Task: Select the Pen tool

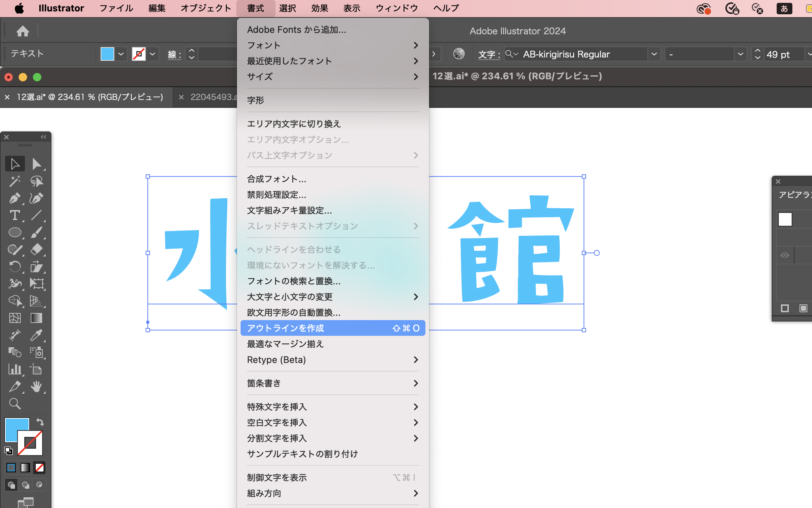Action: (x=14, y=198)
